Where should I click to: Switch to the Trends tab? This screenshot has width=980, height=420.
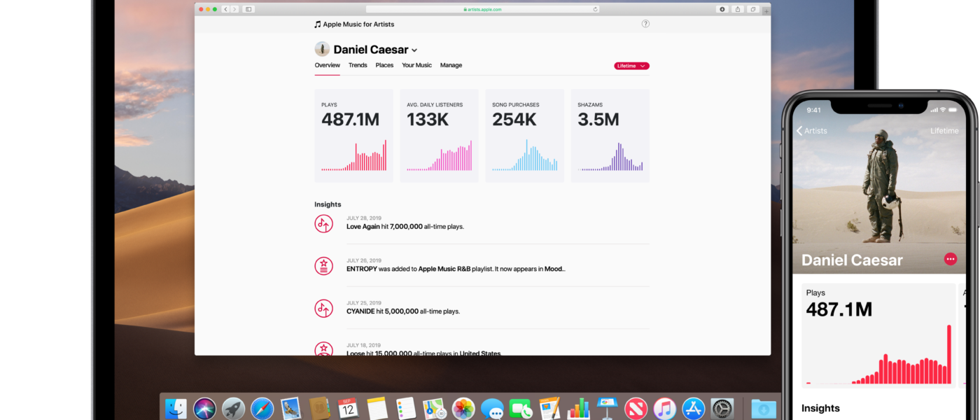point(358,65)
